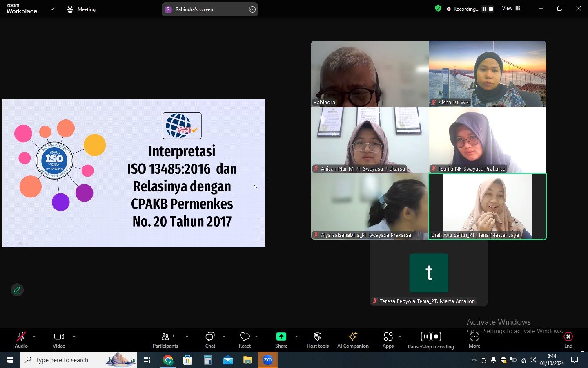The width and height of the screenshot is (588, 368).
Task: Expand the Participants options arrow
Action: 187,337
